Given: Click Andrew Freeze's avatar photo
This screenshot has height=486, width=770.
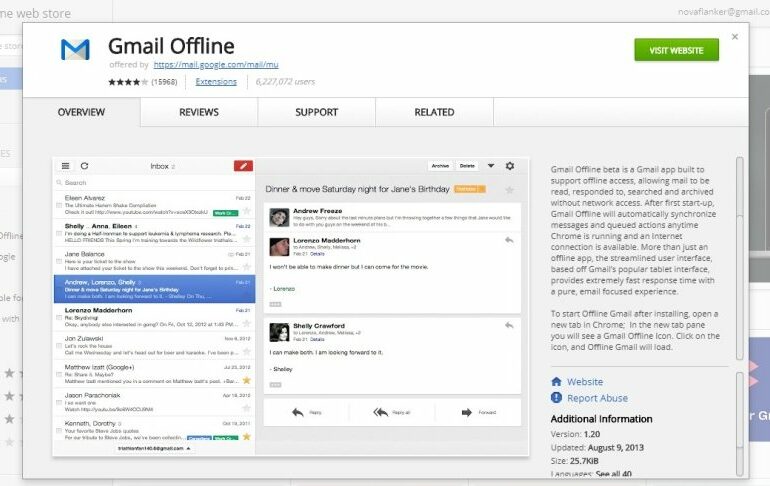Looking at the screenshot, I should pyautogui.click(x=279, y=217).
